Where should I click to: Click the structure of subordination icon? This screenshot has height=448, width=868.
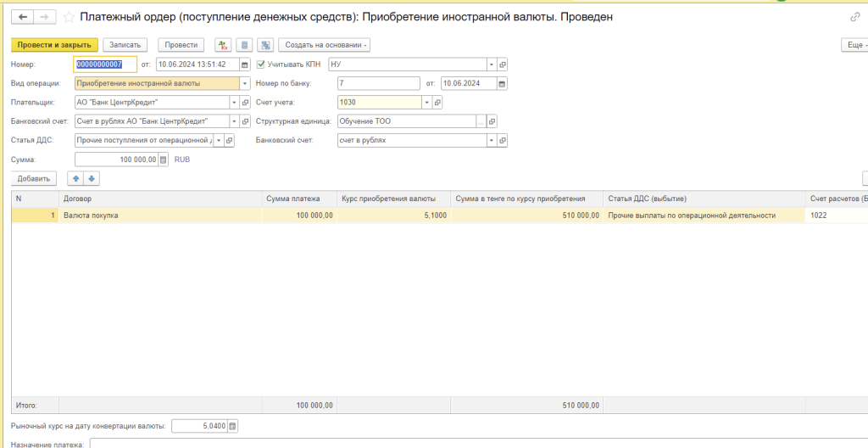click(x=265, y=45)
